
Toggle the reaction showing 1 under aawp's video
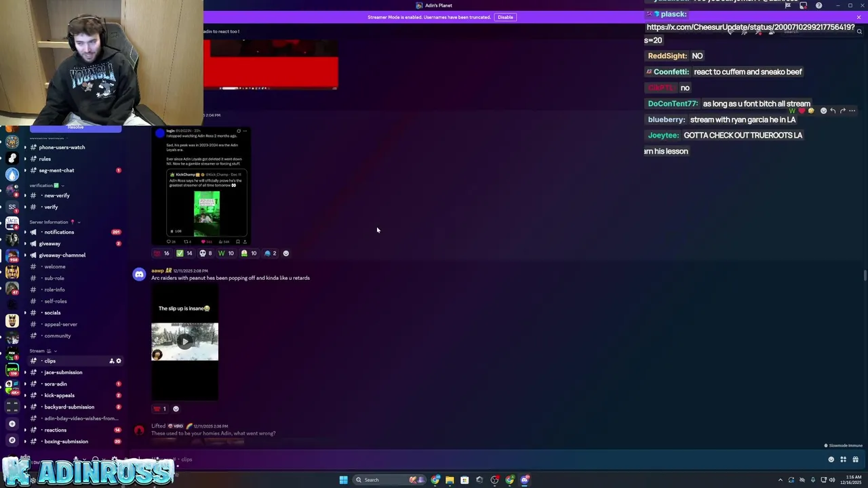pos(160,409)
